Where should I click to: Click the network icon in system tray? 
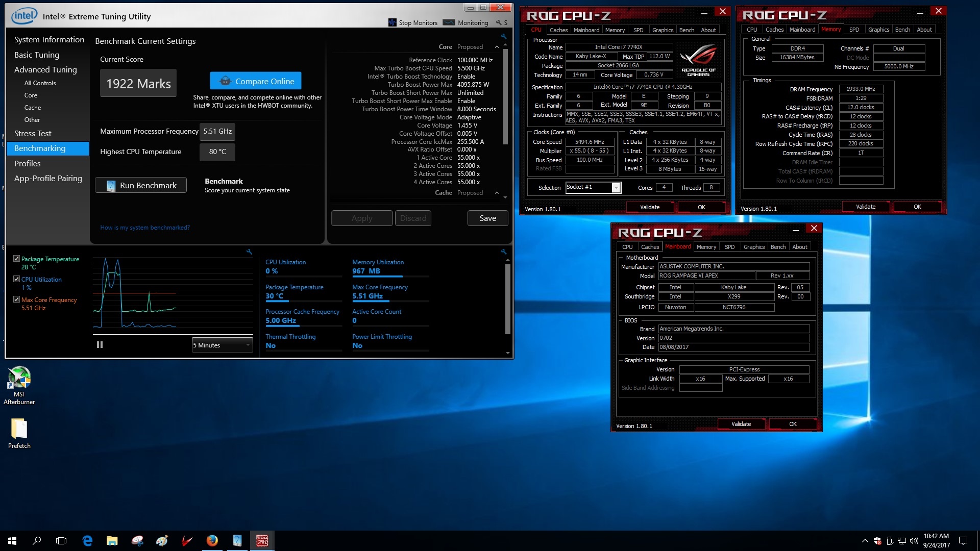[902, 541]
